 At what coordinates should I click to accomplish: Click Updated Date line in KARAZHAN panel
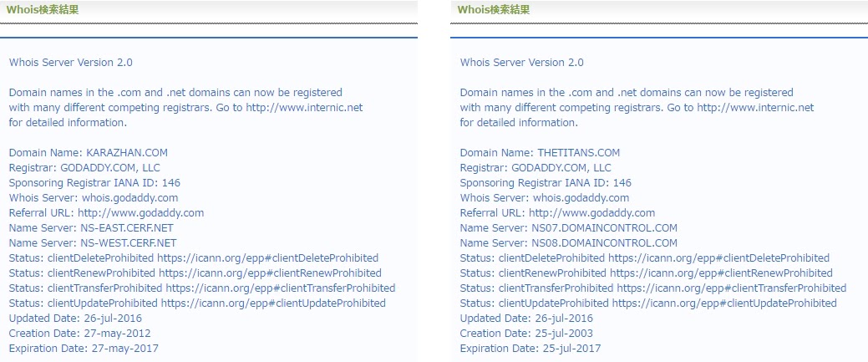click(x=75, y=319)
